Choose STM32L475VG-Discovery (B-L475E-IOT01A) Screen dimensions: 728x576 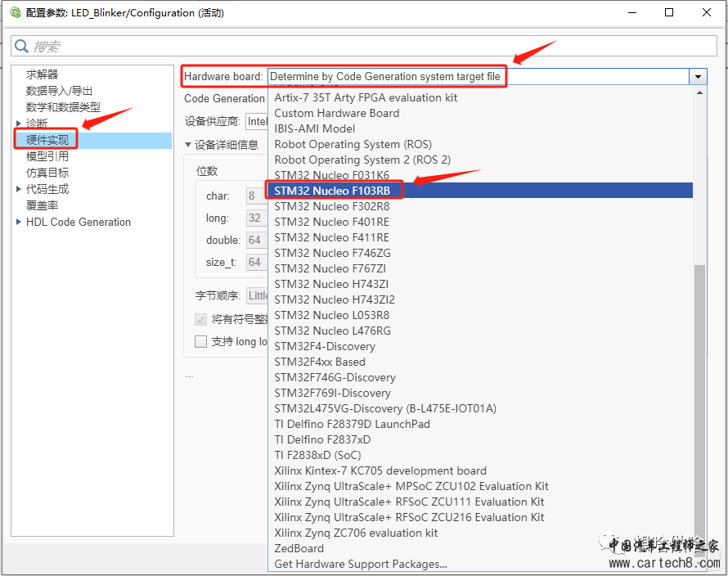[x=480, y=409]
